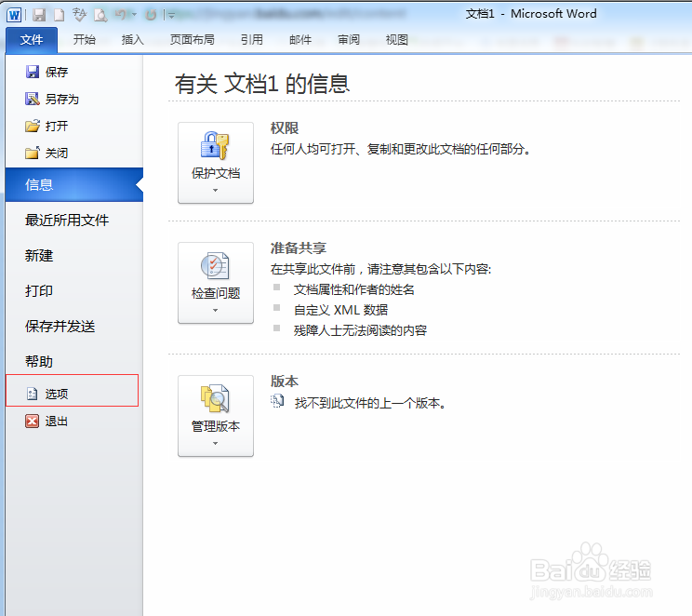
Task: Click the 版本 section heading
Action: [285, 382]
